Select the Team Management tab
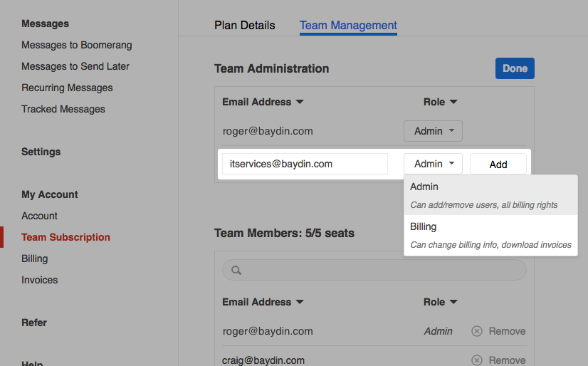The width and height of the screenshot is (588, 366). pyautogui.click(x=348, y=26)
